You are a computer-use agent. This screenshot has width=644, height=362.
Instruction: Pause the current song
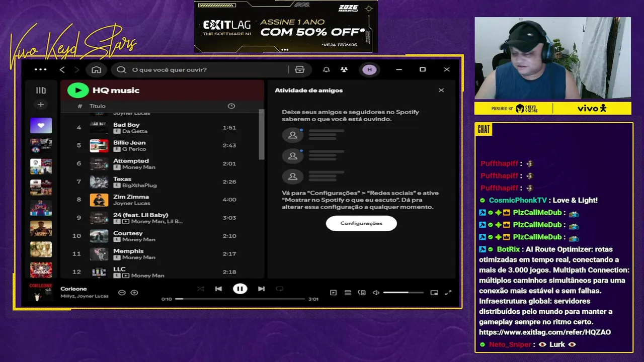(240, 289)
